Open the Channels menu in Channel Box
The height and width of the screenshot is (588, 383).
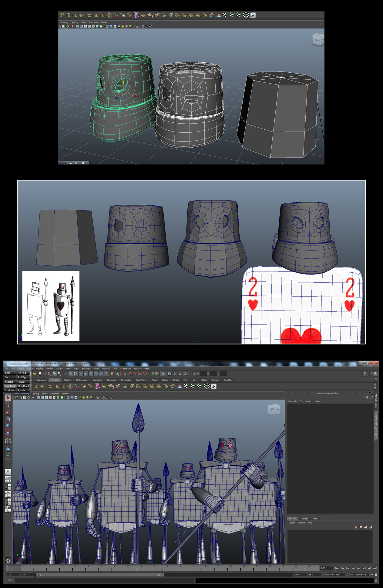(x=292, y=401)
